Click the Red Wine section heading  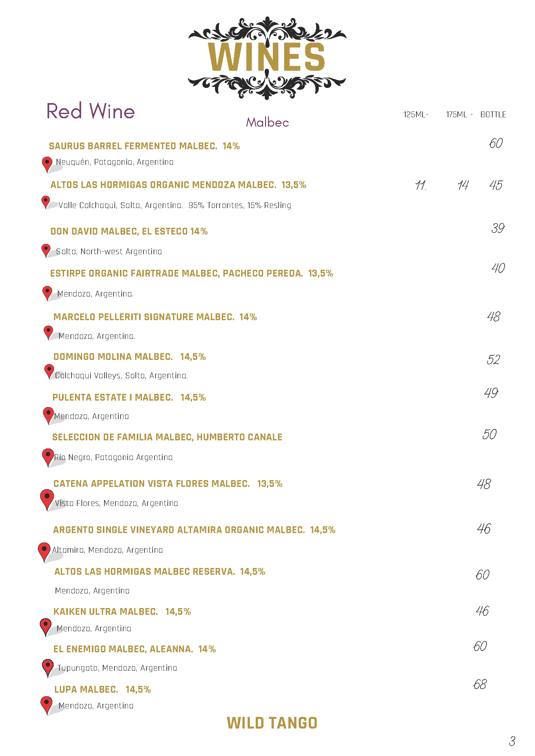coord(91,111)
